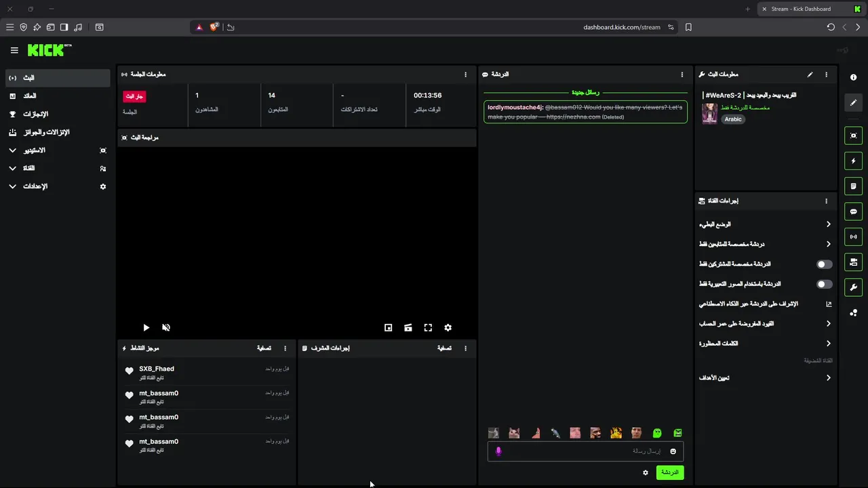Open تصفية filter in activity feed panel
This screenshot has width=868, height=488.
264,348
